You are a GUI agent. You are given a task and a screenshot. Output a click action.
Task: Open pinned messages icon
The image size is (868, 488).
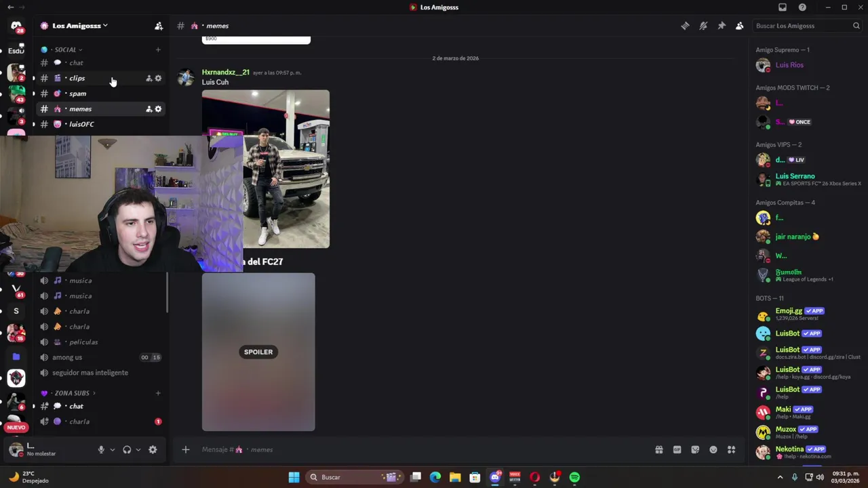[722, 26]
